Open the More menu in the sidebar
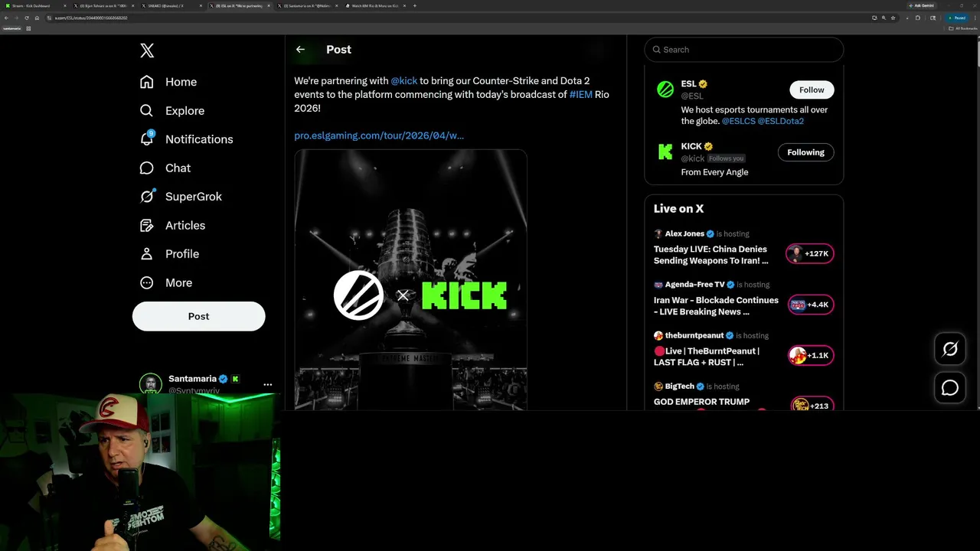 [x=166, y=282]
